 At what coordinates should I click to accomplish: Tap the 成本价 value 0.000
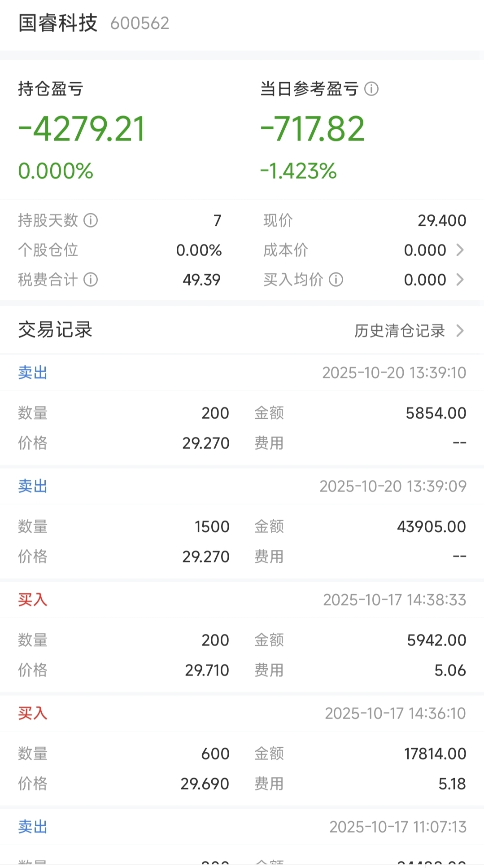point(425,250)
